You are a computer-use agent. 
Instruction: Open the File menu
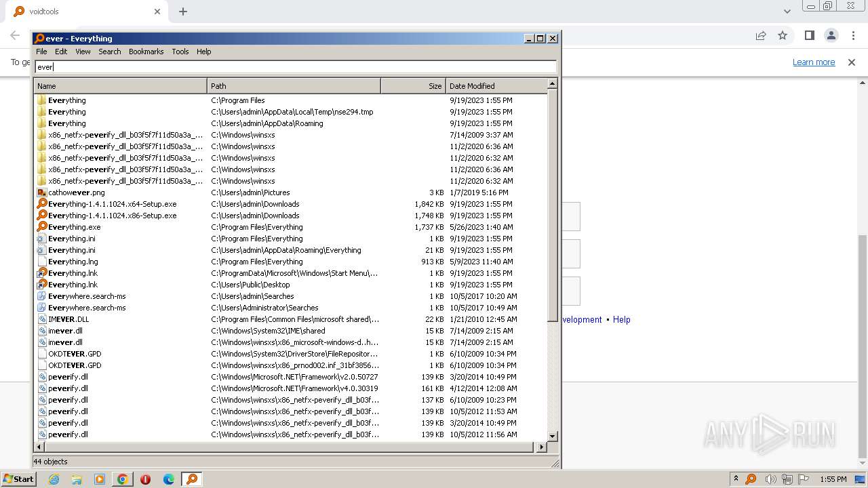pos(41,52)
